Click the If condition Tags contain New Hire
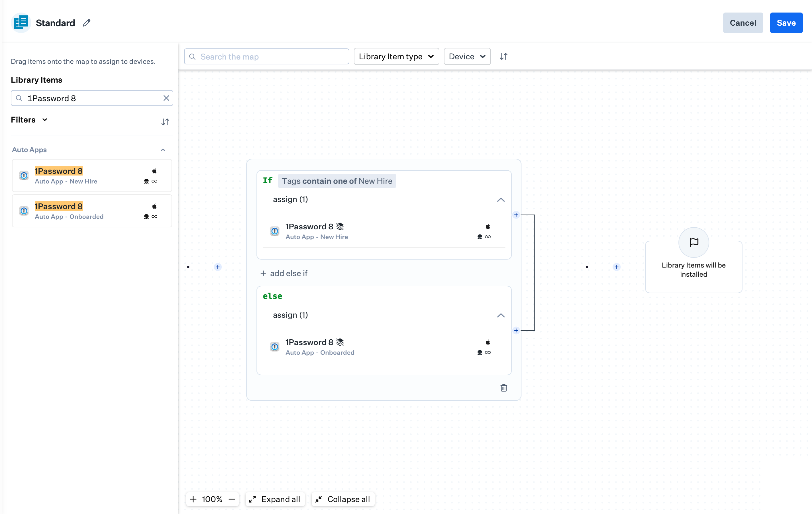This screenshot has height=514, width=812. coord(336,181)
